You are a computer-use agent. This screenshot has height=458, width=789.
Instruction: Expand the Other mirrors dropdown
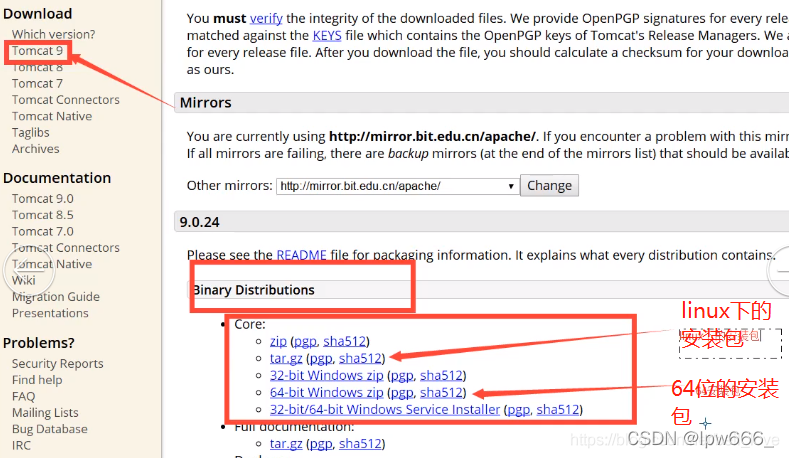(x=398, y=186)
